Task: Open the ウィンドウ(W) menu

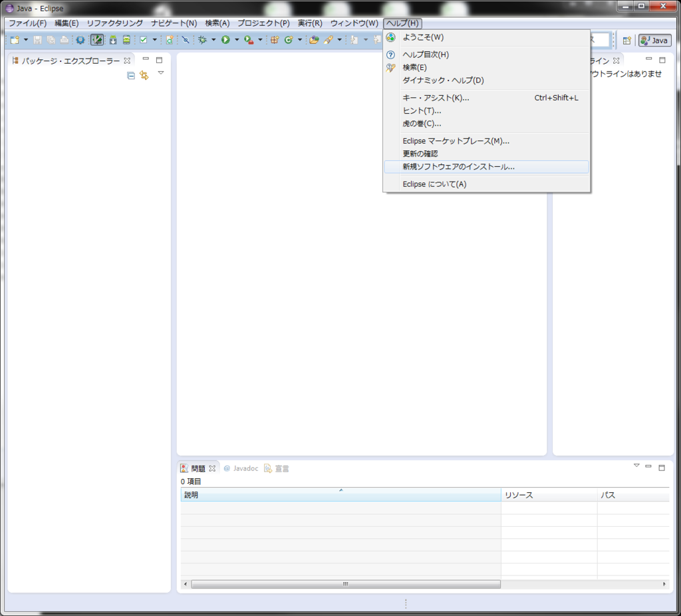Action: click(x=354, y=23)
